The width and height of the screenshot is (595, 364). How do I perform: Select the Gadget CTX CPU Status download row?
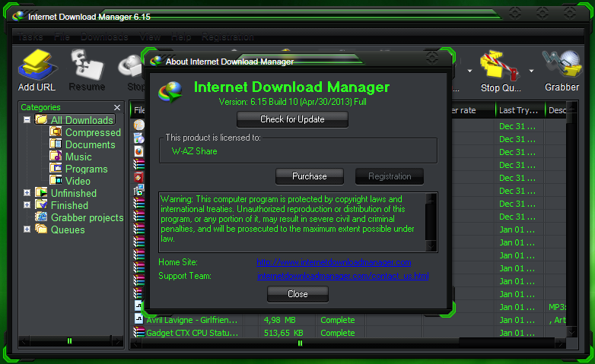click(349, 333)
